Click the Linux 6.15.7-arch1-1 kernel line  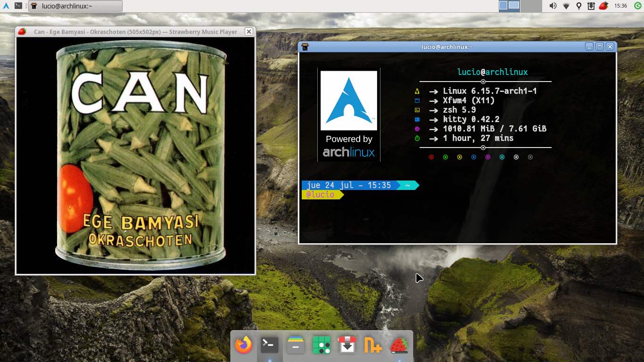pos(490,91)
